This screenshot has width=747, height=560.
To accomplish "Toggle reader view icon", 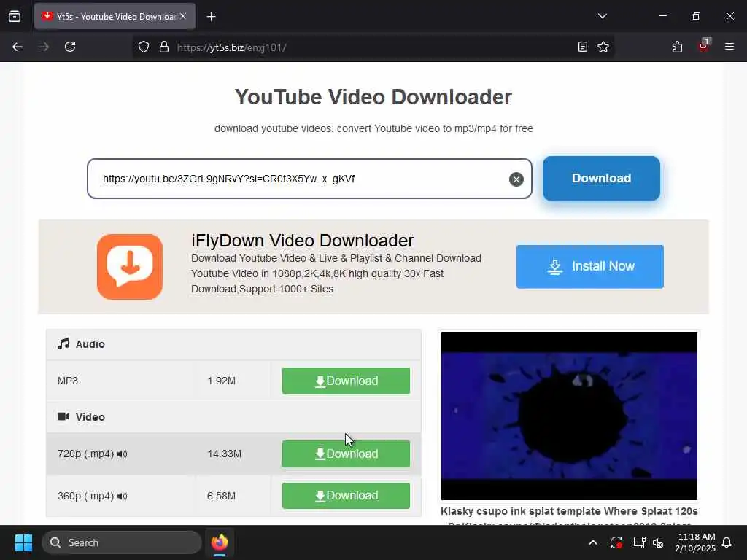I will [x=583, y=47].
